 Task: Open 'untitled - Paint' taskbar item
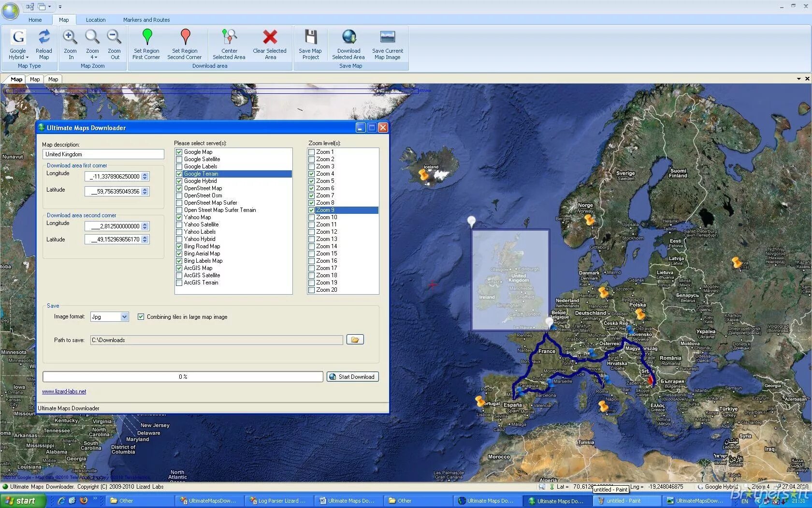(x=626, y=501)
